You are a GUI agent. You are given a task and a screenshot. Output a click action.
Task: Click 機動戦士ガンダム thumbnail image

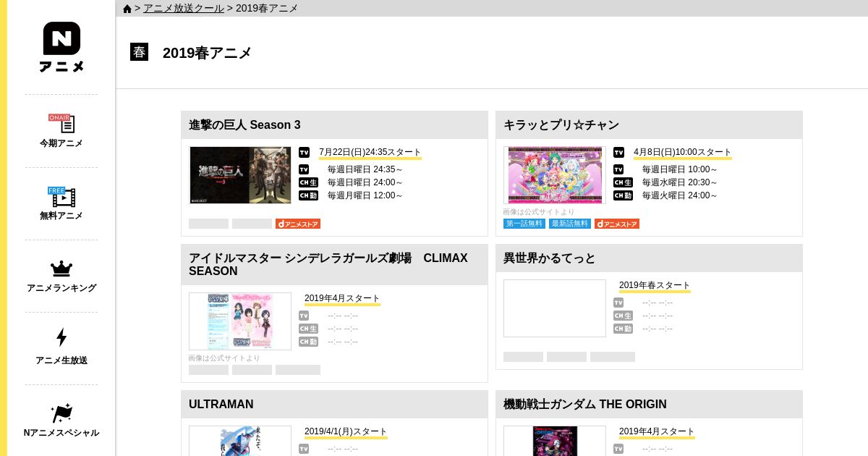pos(555,441)
